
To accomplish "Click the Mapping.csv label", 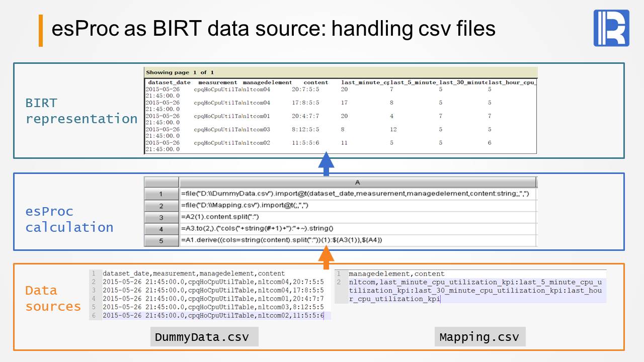I will pos(479,337).
